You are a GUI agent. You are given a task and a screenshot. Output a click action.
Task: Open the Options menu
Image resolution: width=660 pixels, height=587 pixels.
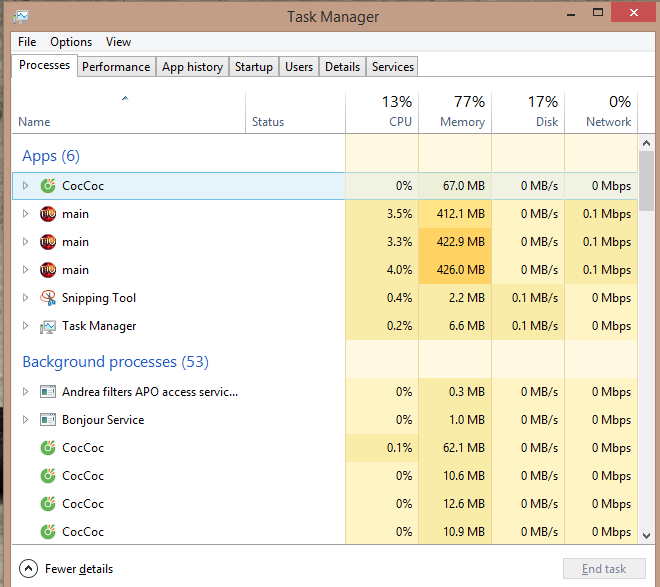click(71, 42)
